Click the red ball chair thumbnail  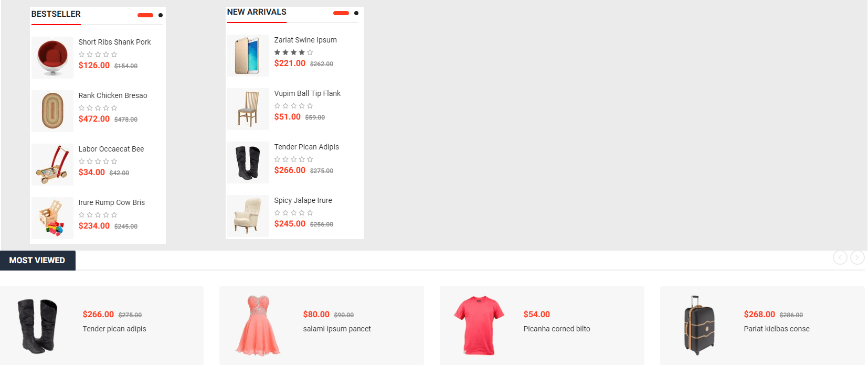coord(52,58)
